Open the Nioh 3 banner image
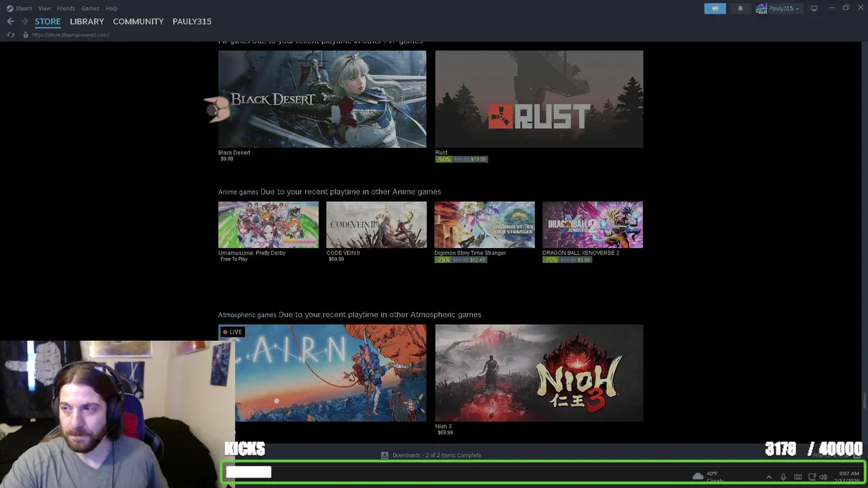This screenshot has width=868, height=488. click(539, 373)
